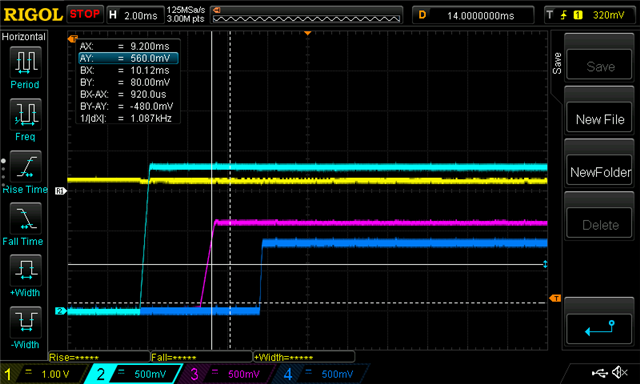Select the Freq measurement icon
The image size is (640, 384).
(x=25, y=114)
